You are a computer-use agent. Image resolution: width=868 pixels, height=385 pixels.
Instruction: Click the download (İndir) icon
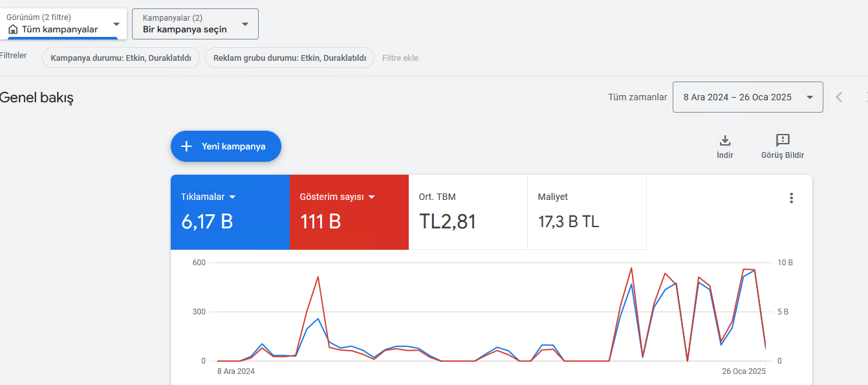[725, 140]
